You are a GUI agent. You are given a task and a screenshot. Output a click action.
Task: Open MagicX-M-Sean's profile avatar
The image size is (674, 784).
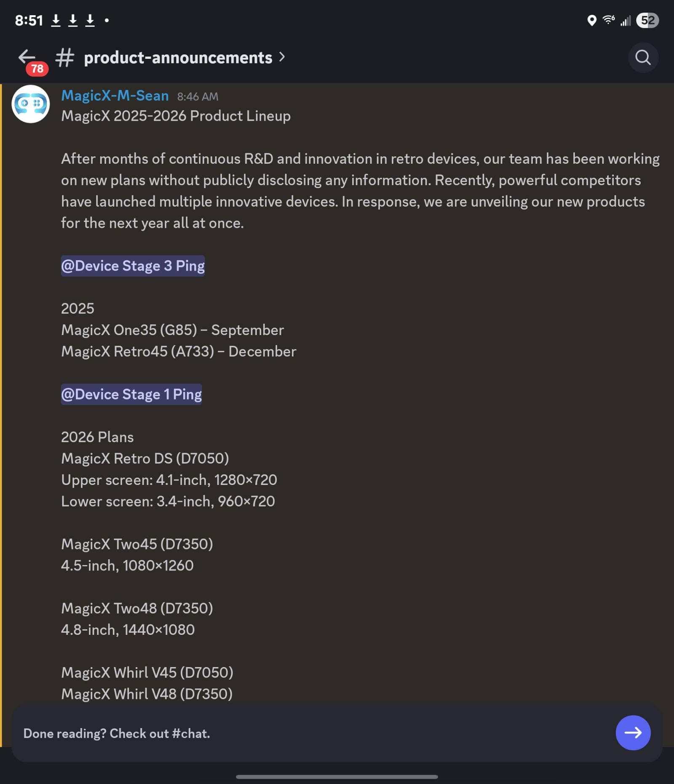(31, 104)
